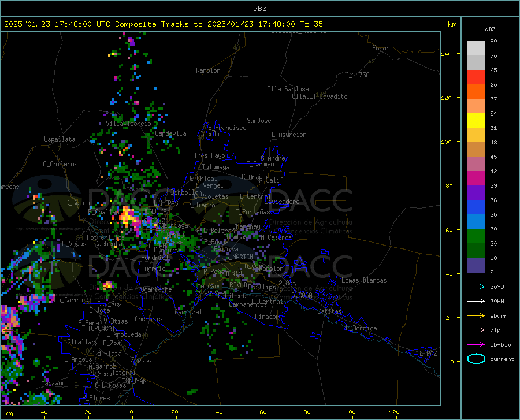Click the TUNUYAN place label
The image size is (520, 420).
134,381
